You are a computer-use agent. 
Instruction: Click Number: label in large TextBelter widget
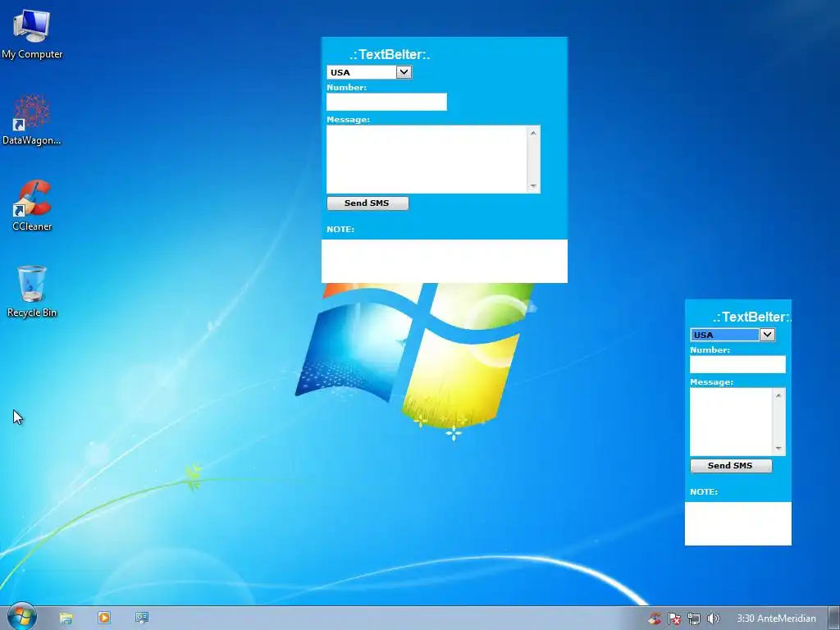347,87
